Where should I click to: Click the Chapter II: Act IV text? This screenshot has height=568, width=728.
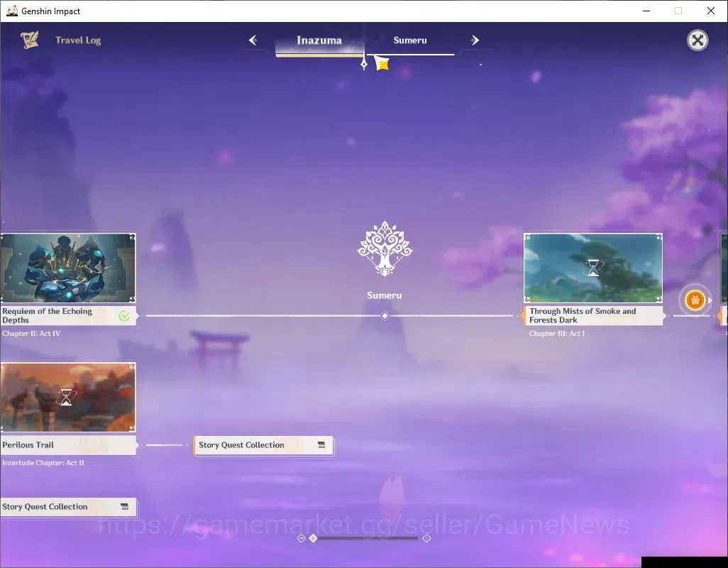31,334
